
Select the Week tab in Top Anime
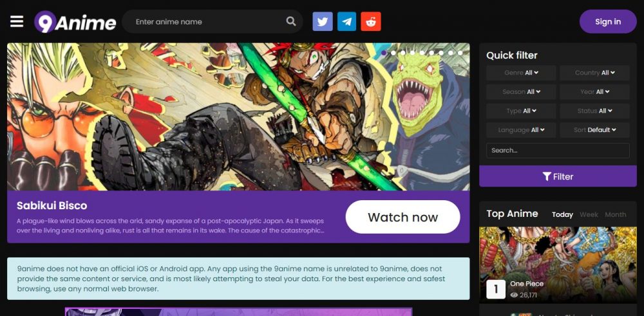(x=589, y=214)
